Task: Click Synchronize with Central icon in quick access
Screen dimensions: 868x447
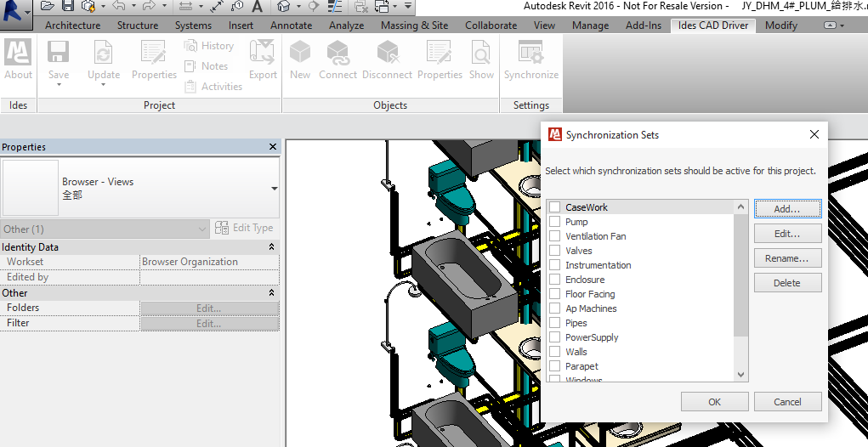Action: 88,6
